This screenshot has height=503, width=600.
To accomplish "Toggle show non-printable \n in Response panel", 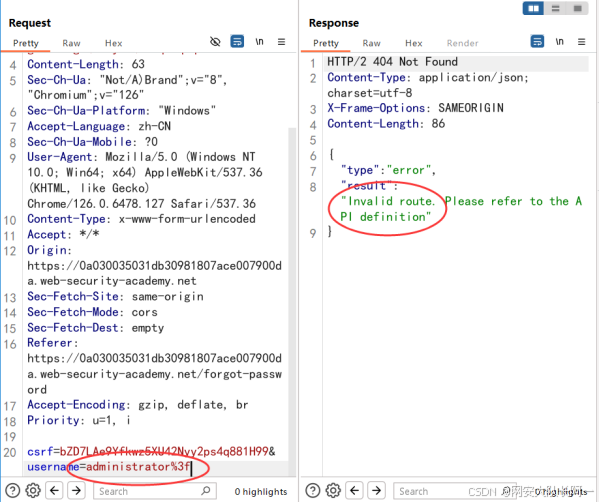I will (559, 42).
